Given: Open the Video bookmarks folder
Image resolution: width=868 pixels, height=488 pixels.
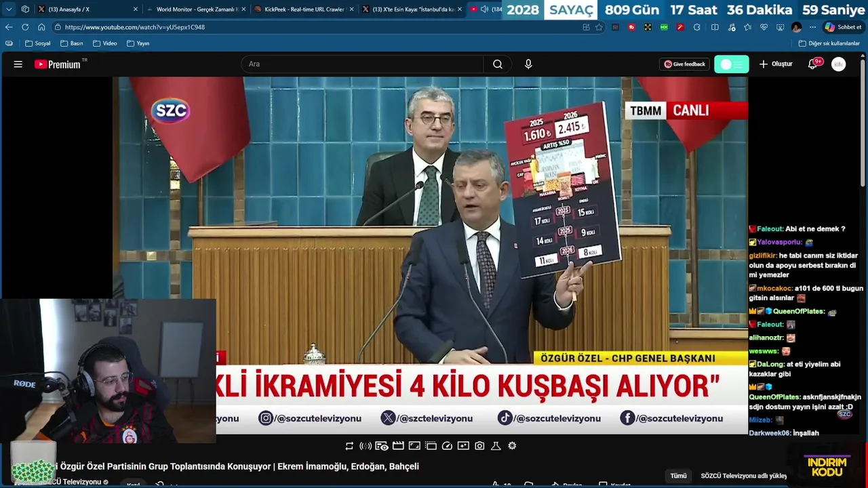Looking at the screenshot, I should click(x=105, y=43).
